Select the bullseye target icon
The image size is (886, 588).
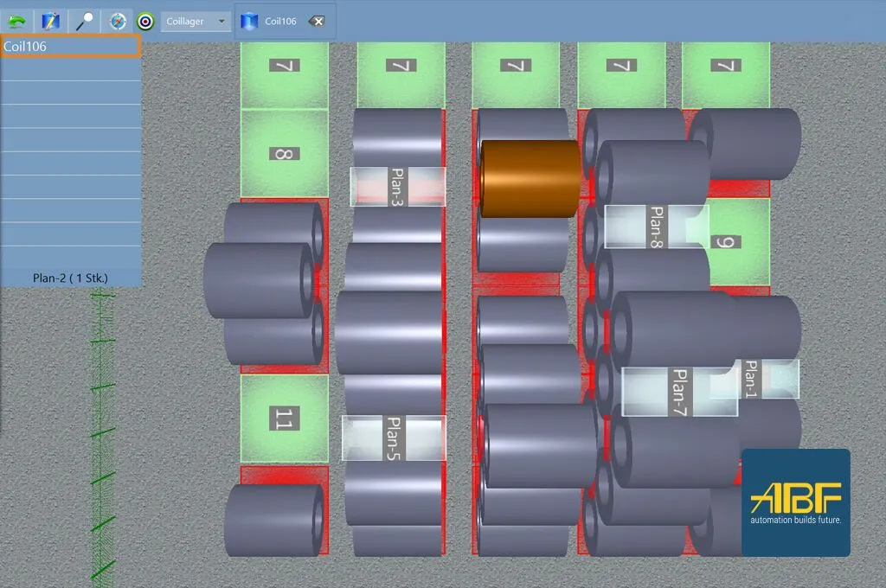(143, 21)
